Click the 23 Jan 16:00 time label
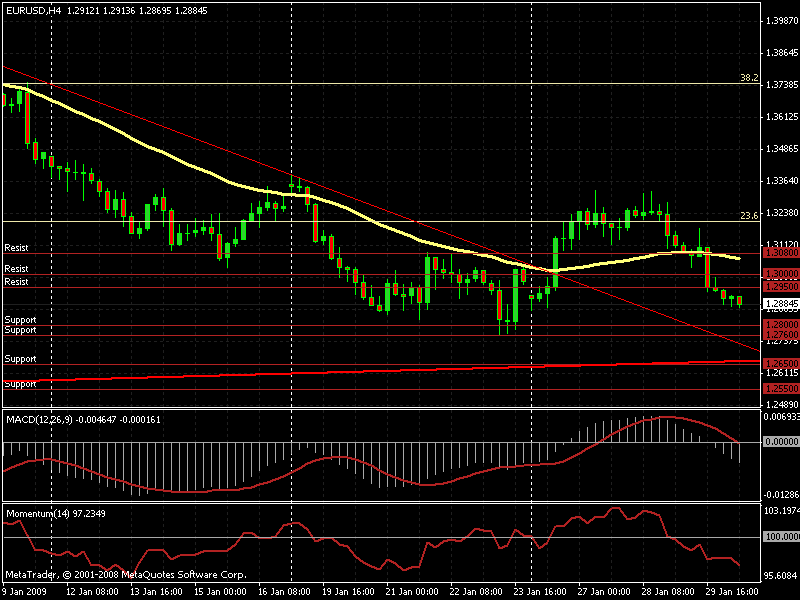The height and width of the screenshot is (600, 800). coord(540,592)
